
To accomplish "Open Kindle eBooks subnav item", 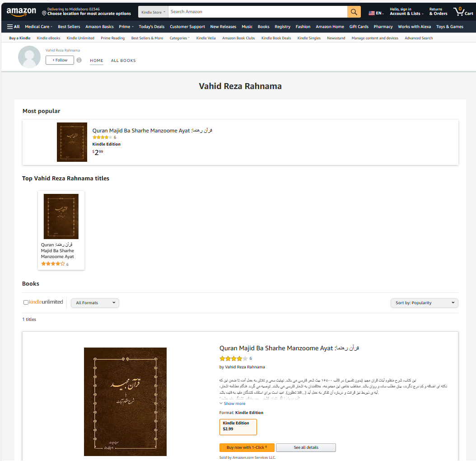I will point(49,38).
